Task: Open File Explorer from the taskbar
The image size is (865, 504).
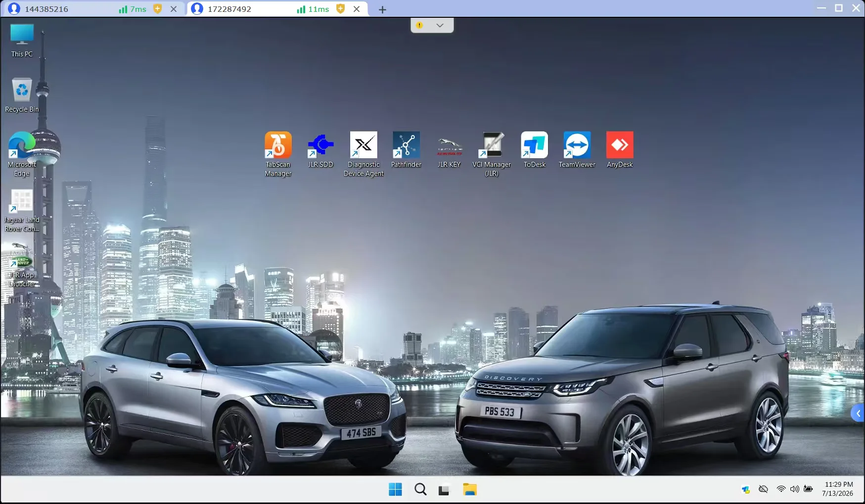Action: [469, 490]
